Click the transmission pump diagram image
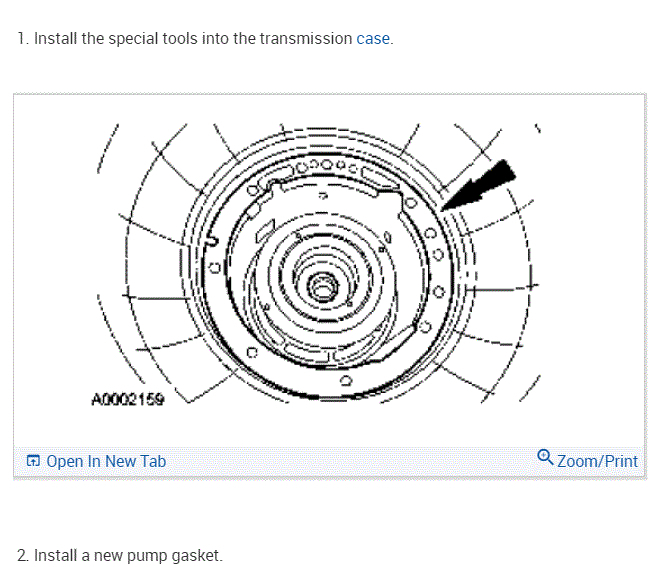Image resolution: width=662 pixels, height=567 pixels. [x=317, y=263]
